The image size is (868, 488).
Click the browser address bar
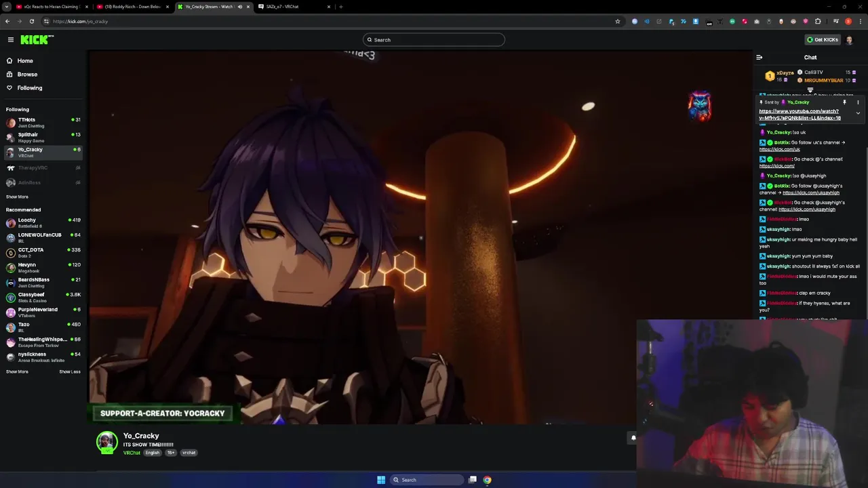(x=332, y=22)
